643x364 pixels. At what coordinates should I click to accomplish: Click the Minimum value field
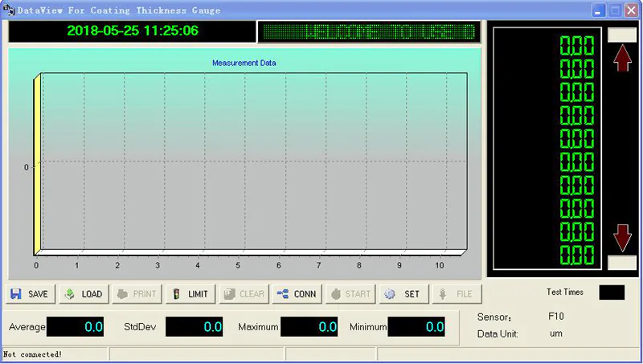[416, 327]
